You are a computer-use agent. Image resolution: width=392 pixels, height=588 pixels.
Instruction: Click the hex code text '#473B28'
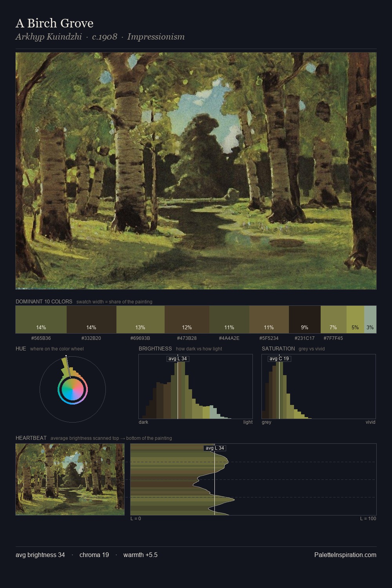click(187, 338)
